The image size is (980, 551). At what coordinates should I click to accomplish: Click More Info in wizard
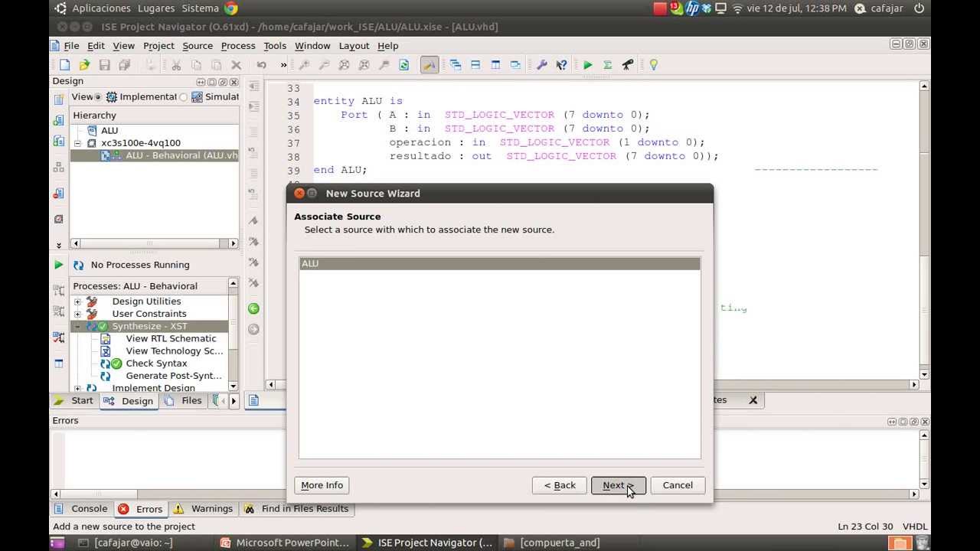(322, 485)
